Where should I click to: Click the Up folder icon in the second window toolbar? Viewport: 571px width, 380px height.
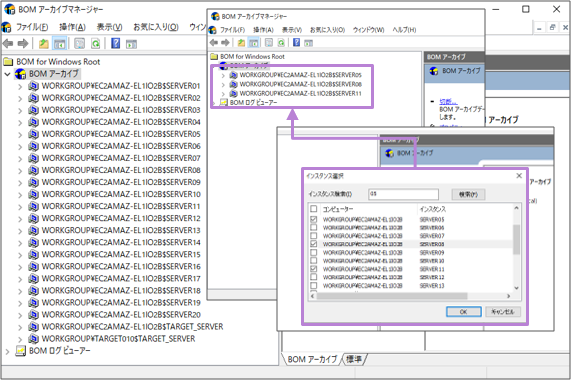click(x=241, y=43)
